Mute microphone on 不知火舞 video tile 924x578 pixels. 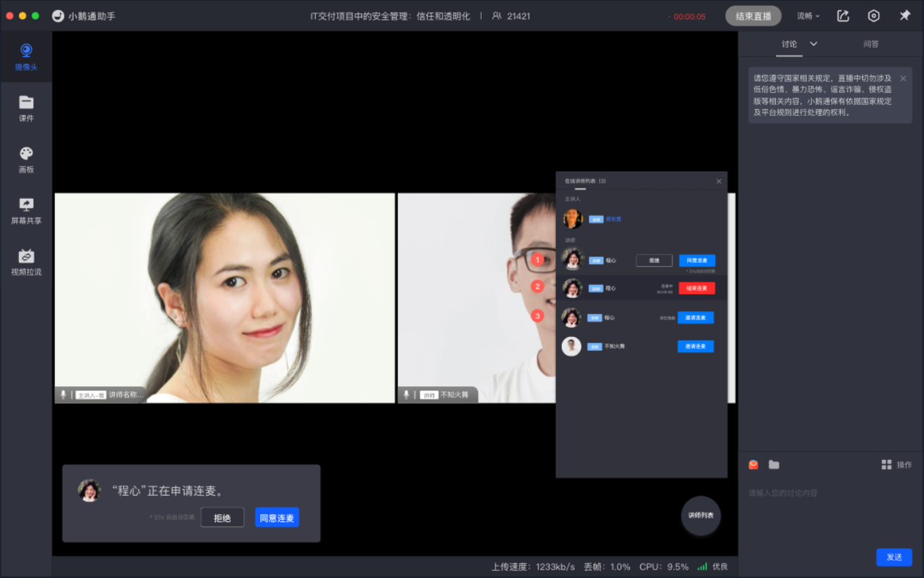406,395
